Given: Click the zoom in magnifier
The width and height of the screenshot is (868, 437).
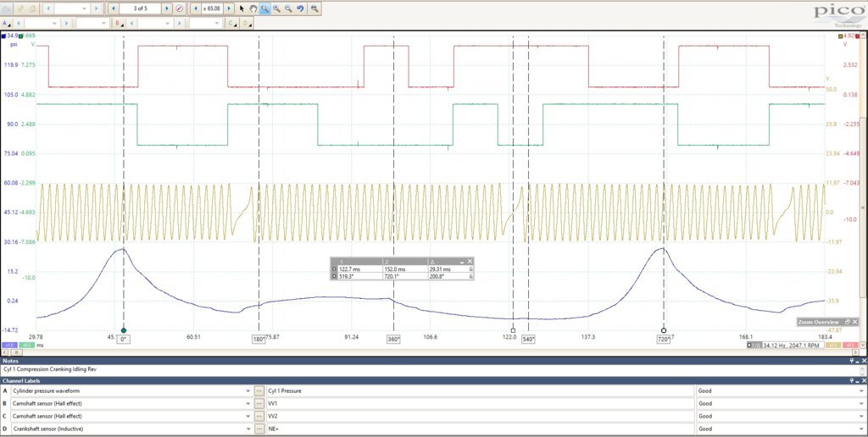Looking at the screenshot, I should click(x=276, y=8).
